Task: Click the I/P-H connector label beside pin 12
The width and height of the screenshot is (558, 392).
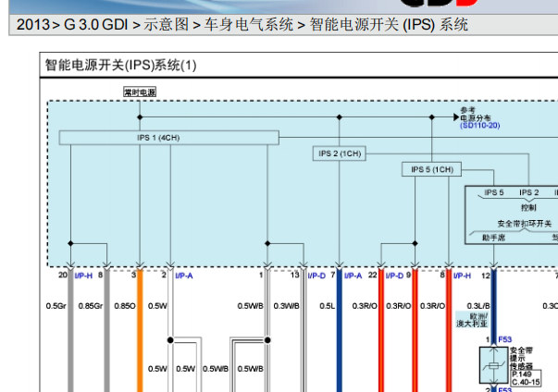Action: tap(463, 276)
